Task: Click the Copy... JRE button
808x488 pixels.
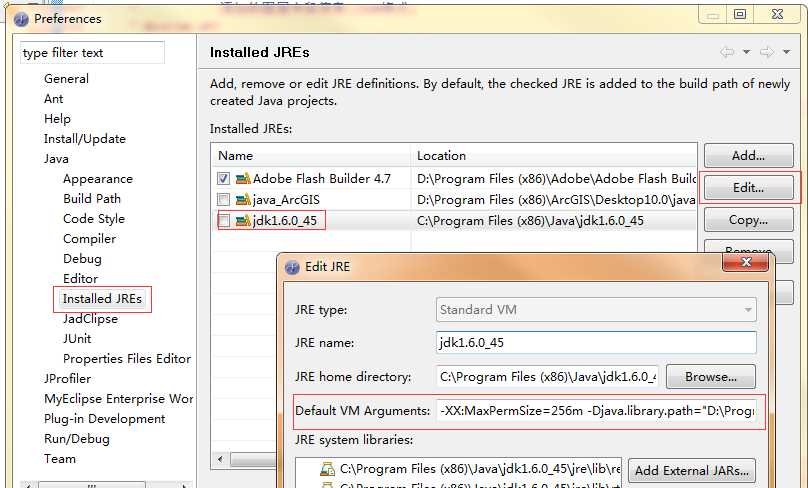Action: click(x=749, y=220)
